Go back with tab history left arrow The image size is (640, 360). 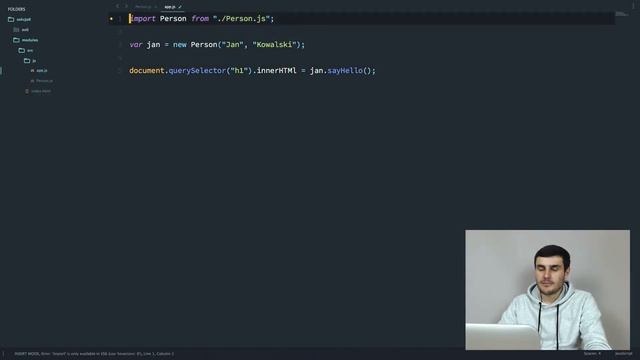click(x=118, y=7)
